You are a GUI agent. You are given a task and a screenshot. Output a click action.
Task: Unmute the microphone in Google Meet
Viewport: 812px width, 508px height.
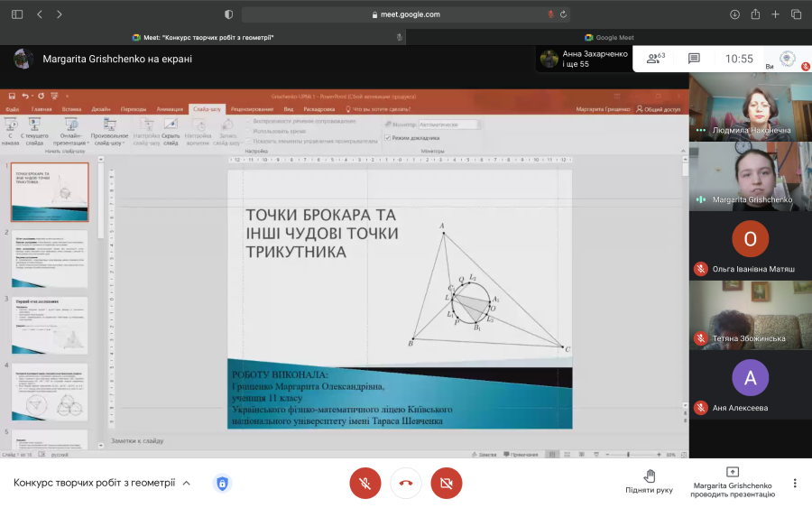point(365,483)
